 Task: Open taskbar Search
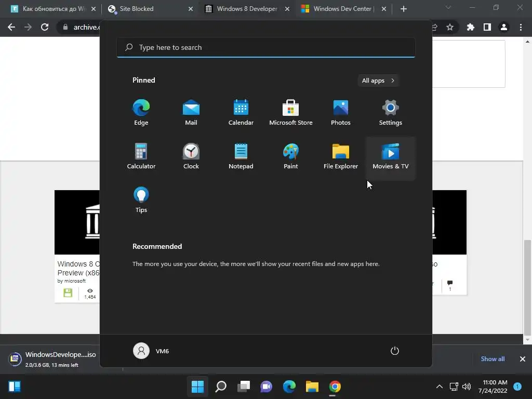[220, 387]
